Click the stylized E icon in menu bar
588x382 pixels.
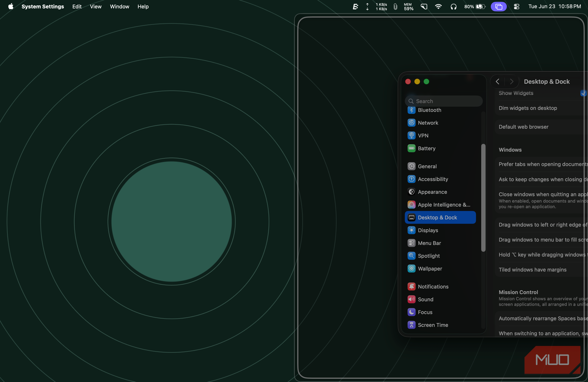(356, 7)
